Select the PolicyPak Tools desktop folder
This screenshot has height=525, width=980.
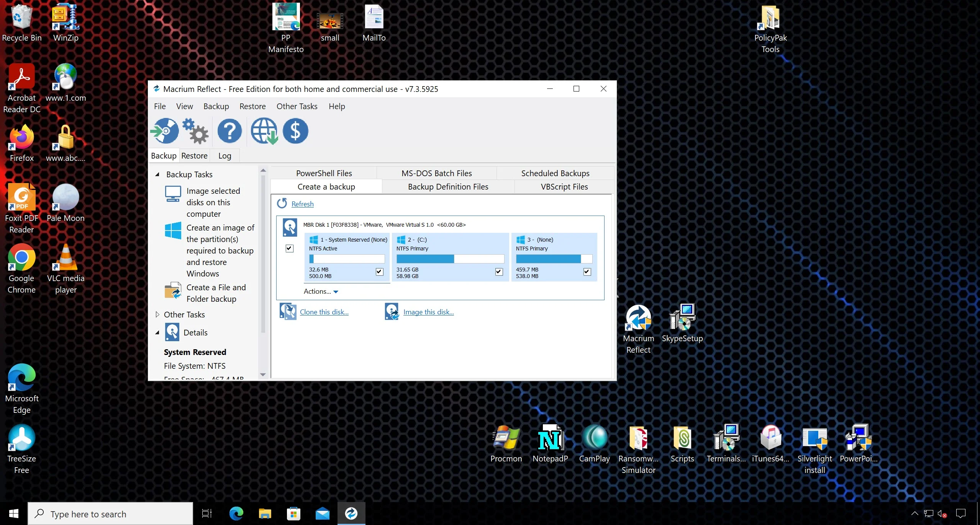[770, 28]
